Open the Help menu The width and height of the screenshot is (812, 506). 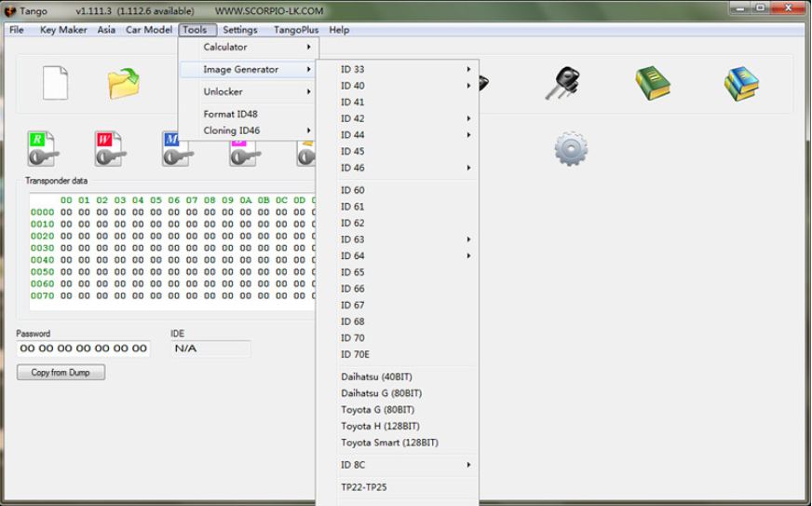pyautogui.click(x=339, y=30)
